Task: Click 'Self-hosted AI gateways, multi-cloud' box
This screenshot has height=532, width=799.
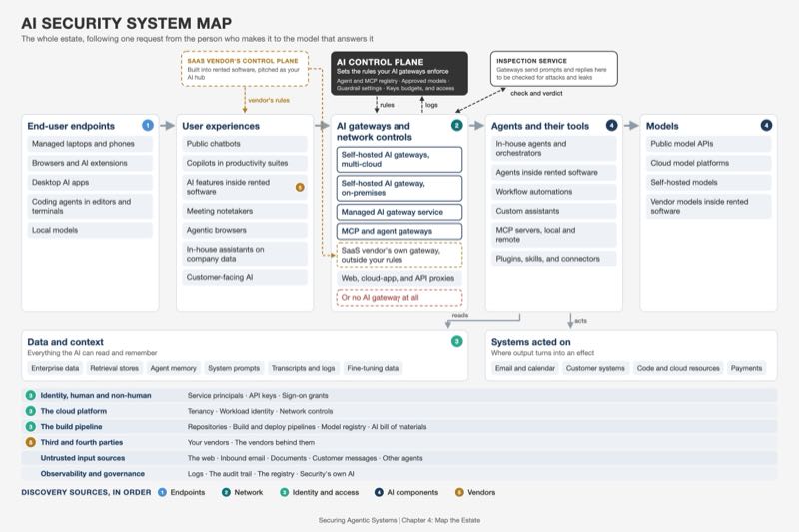Action: point(399,160)
